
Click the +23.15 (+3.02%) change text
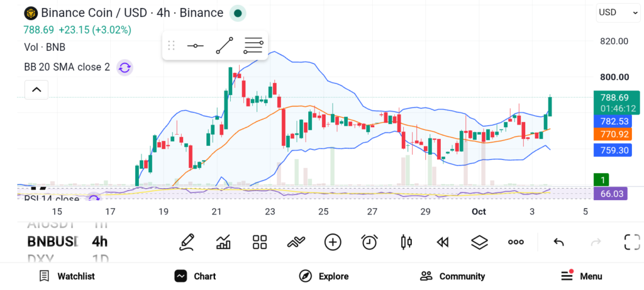click(x=95, y=30)
